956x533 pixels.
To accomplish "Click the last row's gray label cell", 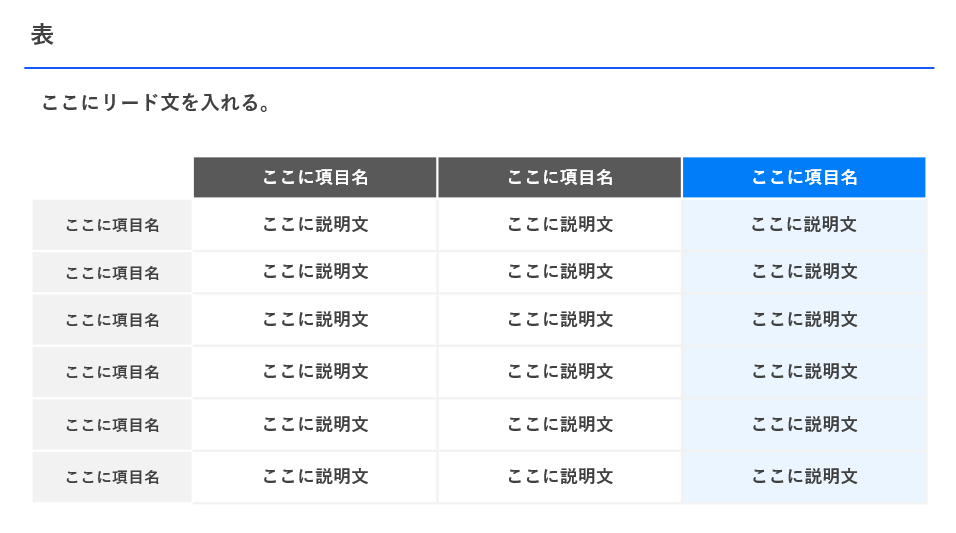I will pyautogui.click(x=112, y=477).
